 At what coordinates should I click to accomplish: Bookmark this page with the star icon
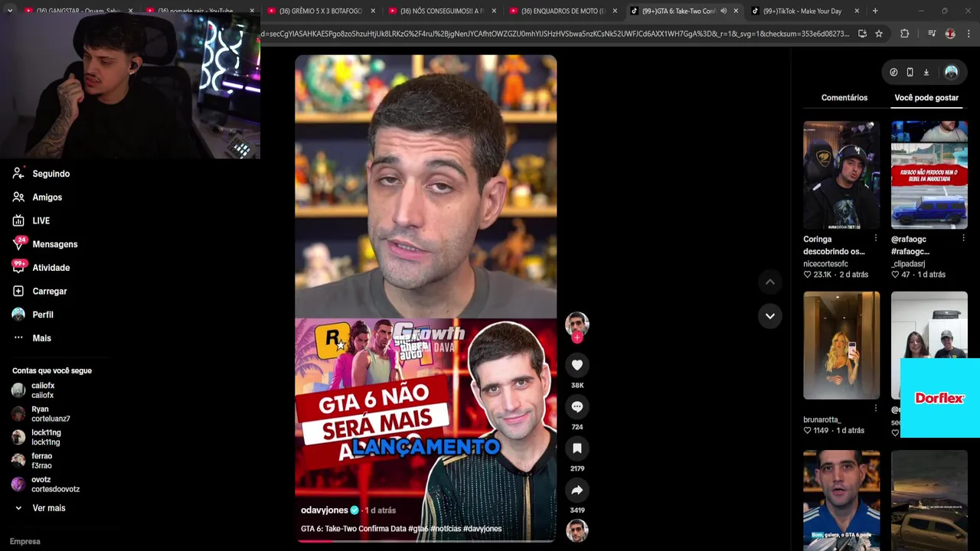coord(879,34)
